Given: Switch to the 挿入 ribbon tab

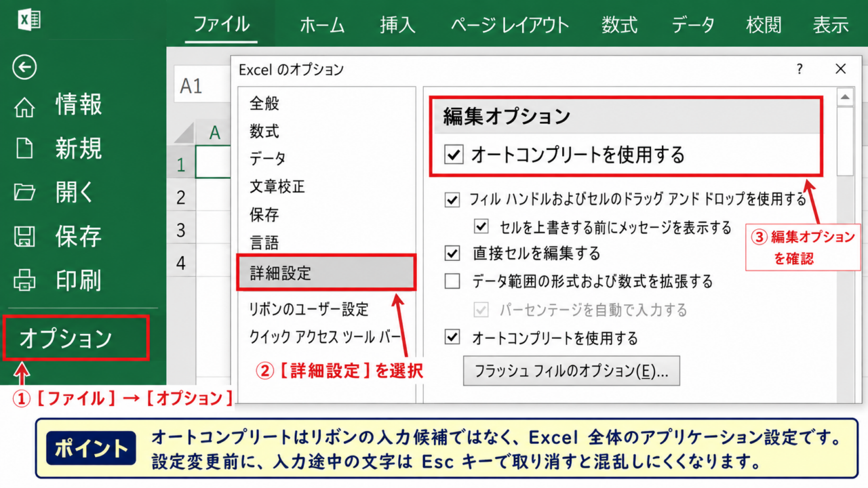Looking at the screenshot, I should pyautogui.click(x=398, y=25).
